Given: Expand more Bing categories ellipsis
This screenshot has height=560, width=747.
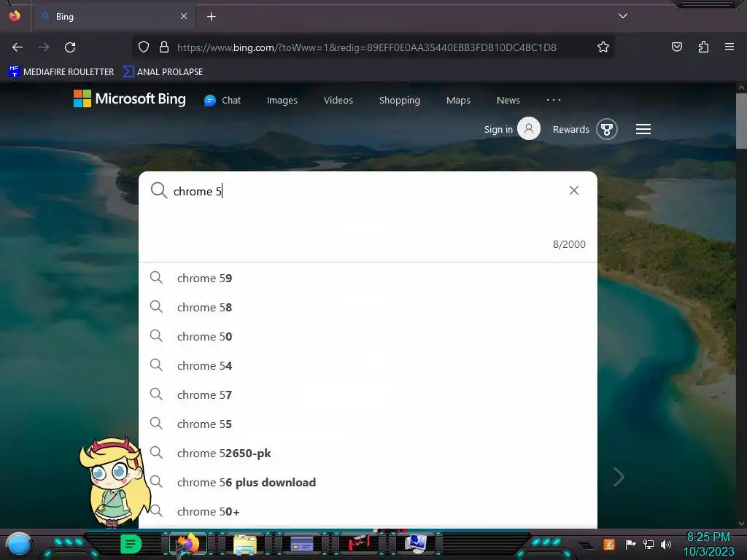Looking at the screenshot, I should (554, 100).
